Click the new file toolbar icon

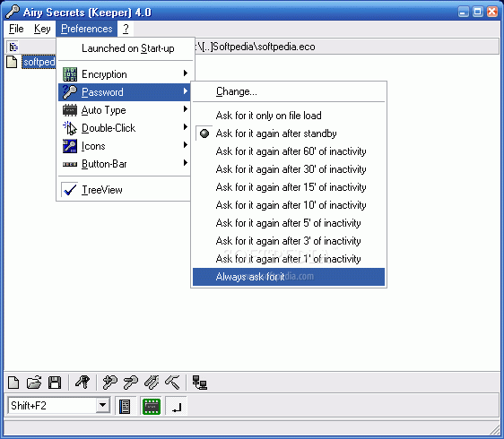pyautogui.click(x=13, y=383)
